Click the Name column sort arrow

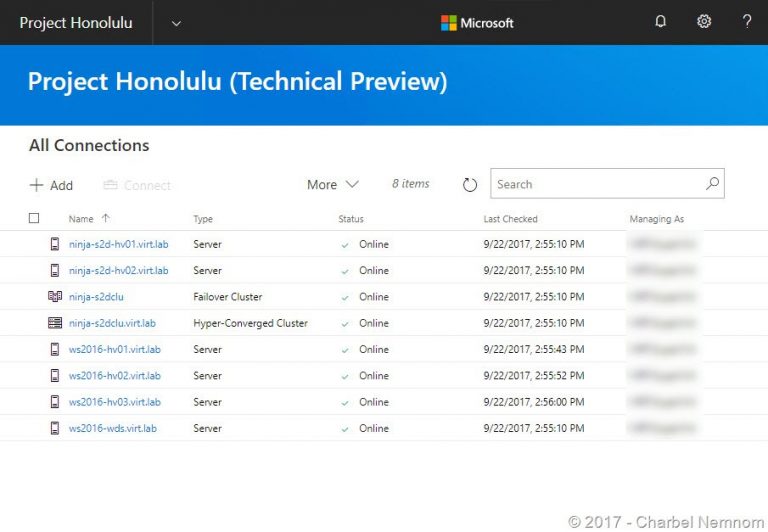coord(106,218)
